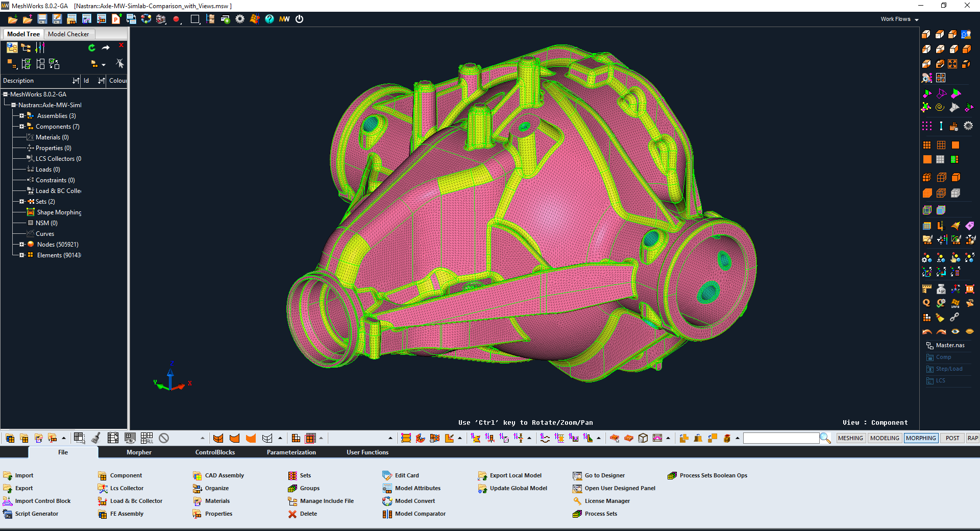Open settings gear in top toolbar
The image size is (980, 531).
tap(240, 19)
